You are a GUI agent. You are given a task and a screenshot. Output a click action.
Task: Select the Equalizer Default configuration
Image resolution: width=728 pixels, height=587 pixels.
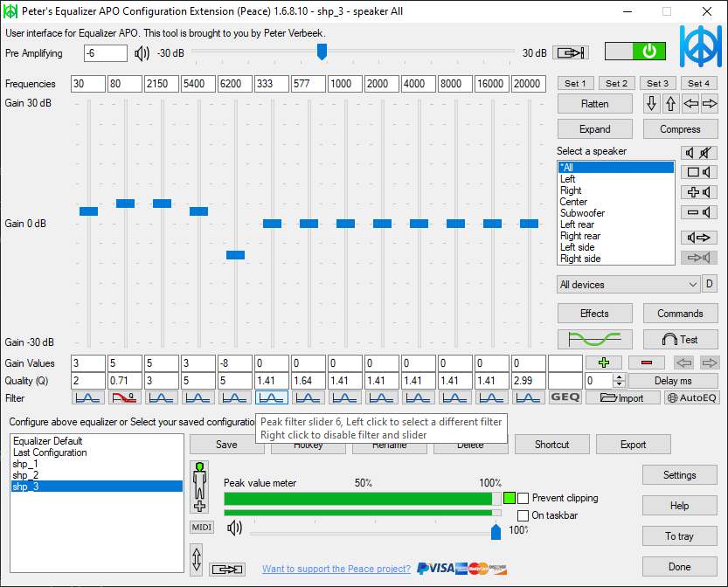coord(96,441)
